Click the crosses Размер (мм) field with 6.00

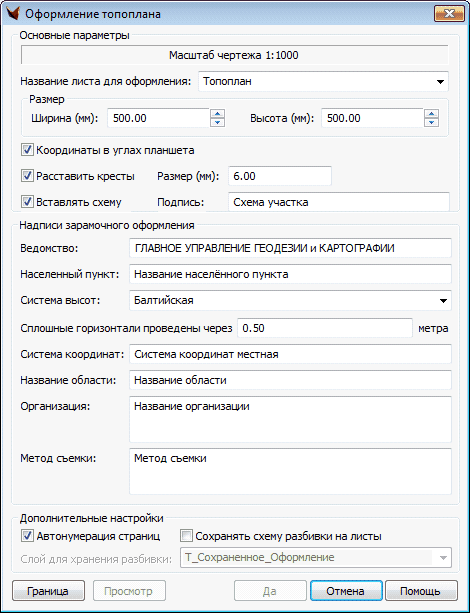[280, 176]
